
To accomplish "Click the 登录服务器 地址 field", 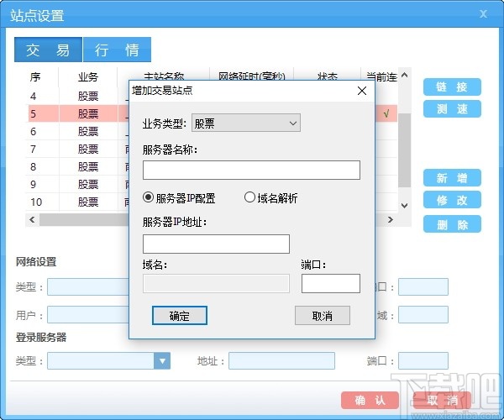I will click(281, 360).
